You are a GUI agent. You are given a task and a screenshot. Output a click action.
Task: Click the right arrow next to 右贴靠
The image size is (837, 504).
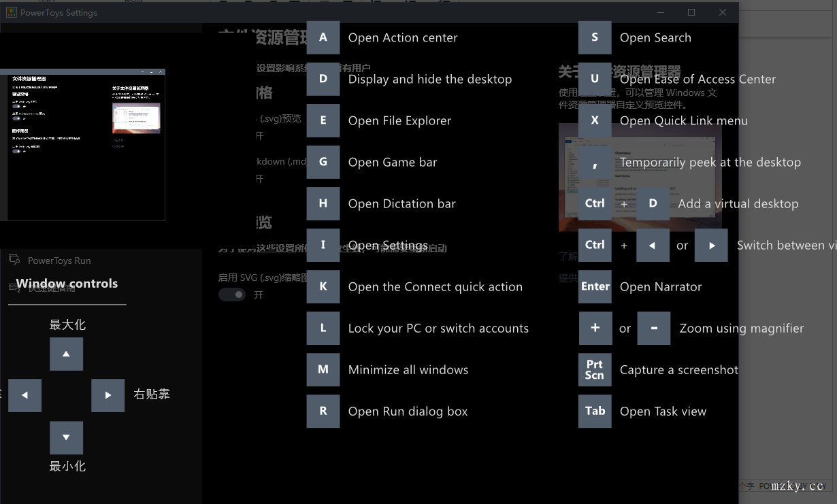(x=108, y=395)
